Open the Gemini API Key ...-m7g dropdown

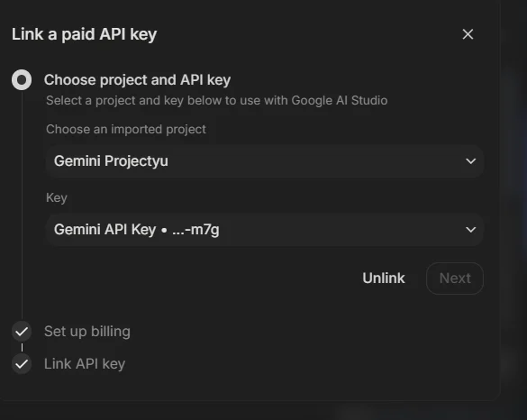pyautogui.click(x=265, y=230)
